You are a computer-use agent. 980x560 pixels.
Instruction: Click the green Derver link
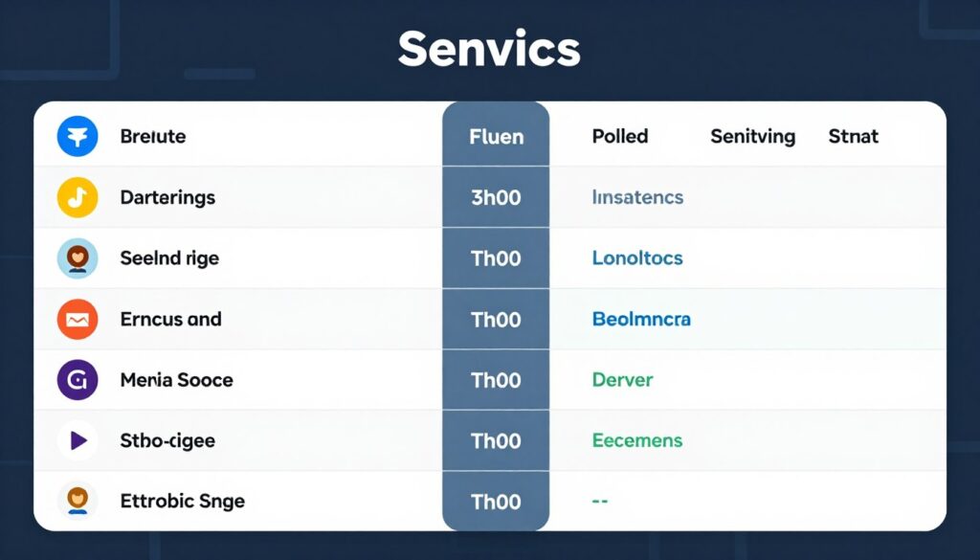point(622,380)
